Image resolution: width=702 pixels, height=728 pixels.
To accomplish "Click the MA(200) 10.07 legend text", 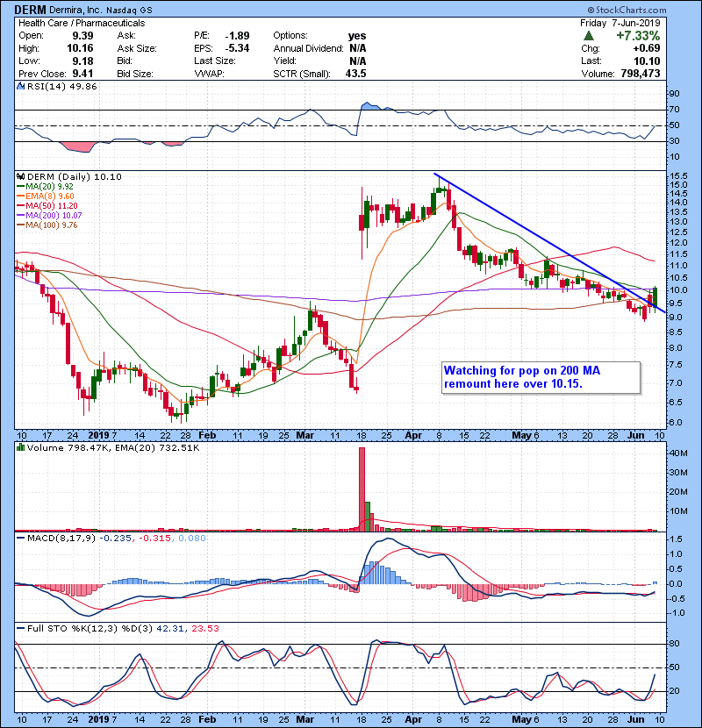I will (54, 216).
